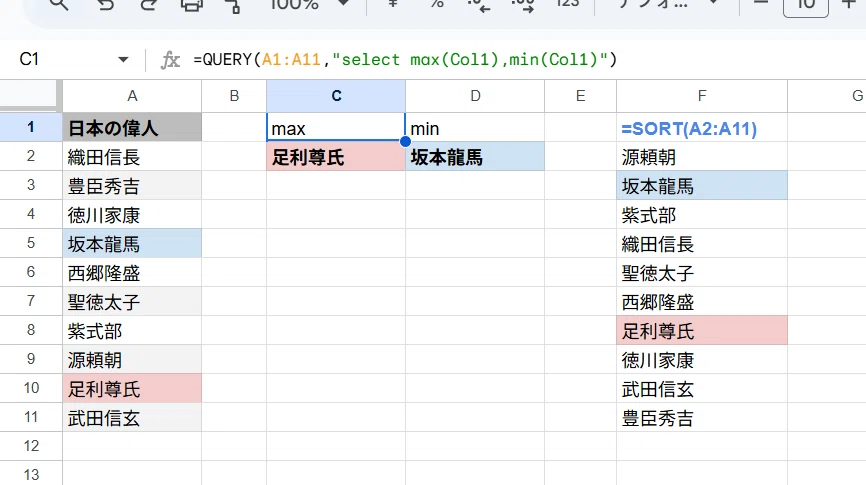Click the select-all corner box

tap(31, 96)
